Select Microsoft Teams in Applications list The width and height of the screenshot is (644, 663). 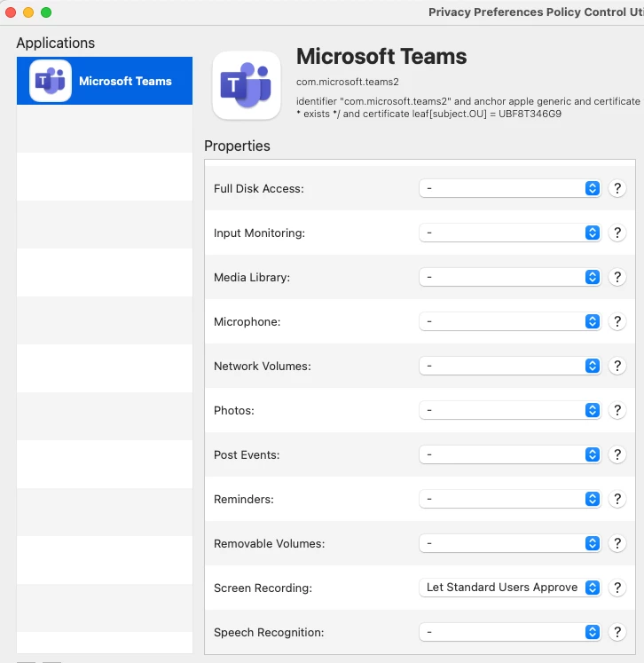[105, 81]
